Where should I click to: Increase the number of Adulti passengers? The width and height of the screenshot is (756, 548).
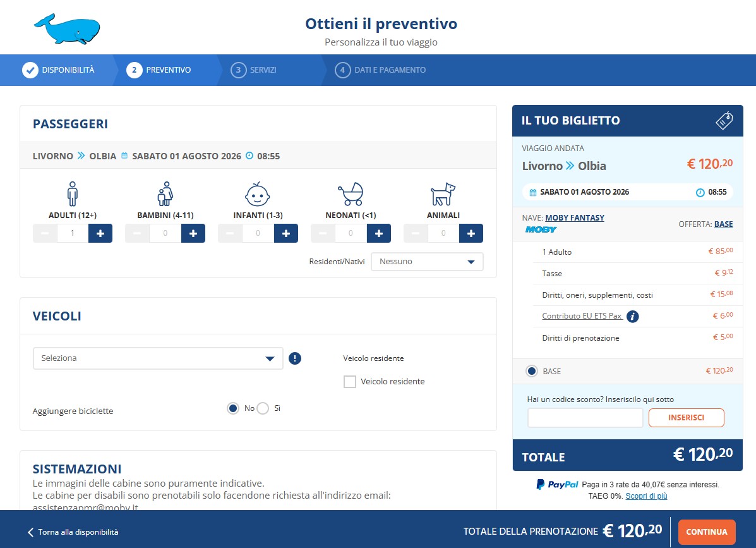[100, 233]
